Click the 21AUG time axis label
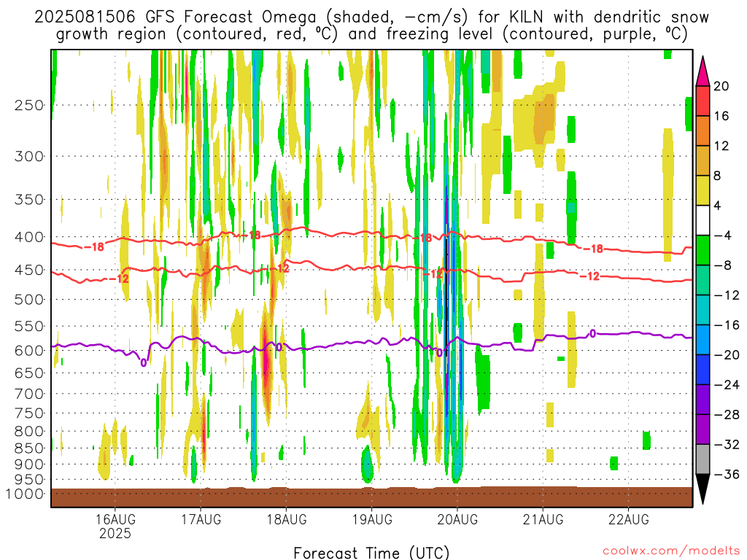The image size is (747, 560). coord(543,519)
